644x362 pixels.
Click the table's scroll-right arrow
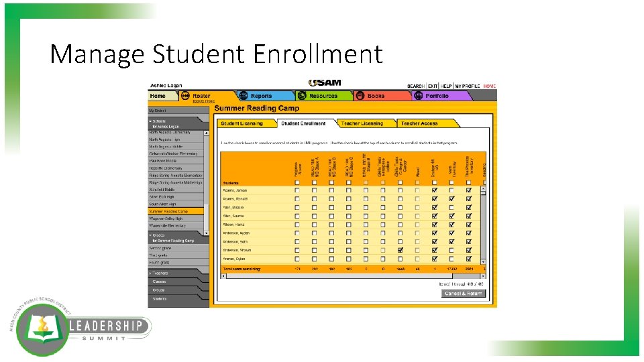click(x=483, y=276)
